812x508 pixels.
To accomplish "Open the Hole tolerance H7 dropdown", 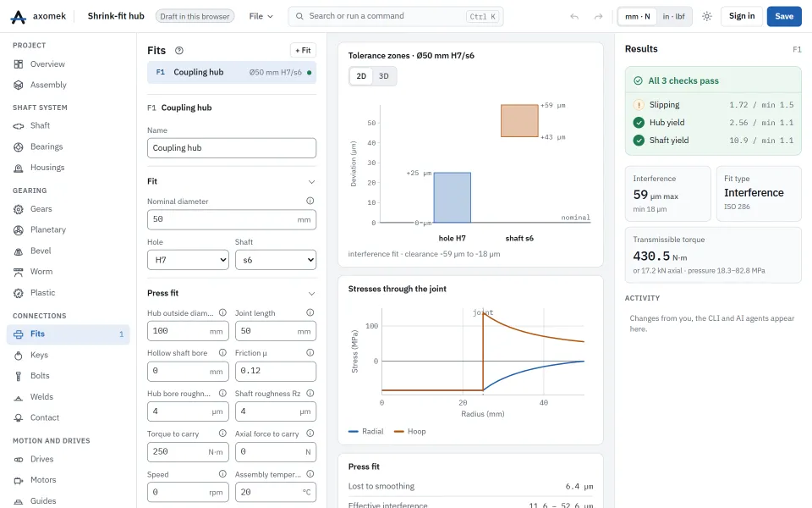I will pos(188,260).
